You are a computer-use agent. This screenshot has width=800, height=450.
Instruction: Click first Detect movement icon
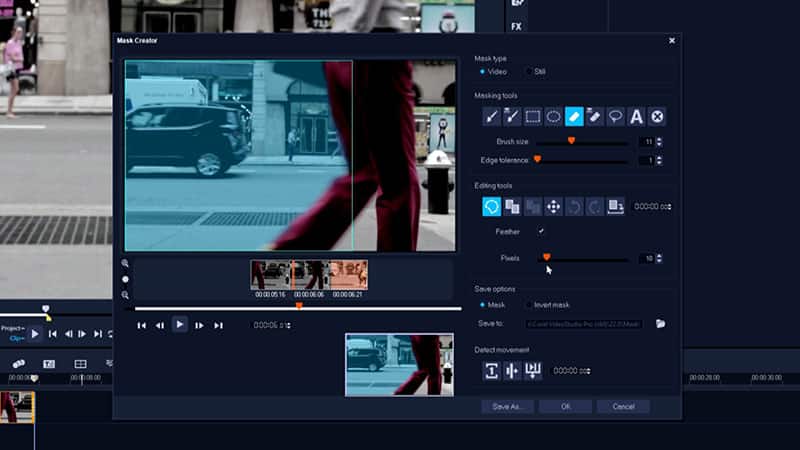coord(491,370)
